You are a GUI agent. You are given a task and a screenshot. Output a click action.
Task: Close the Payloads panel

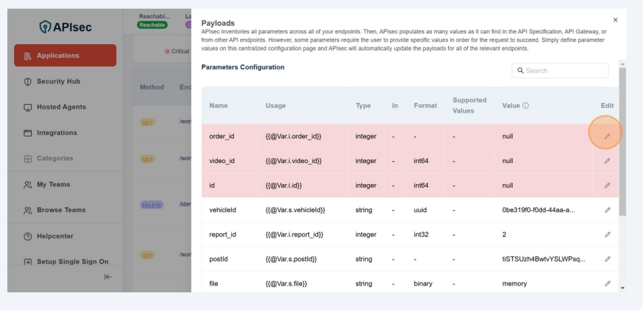pyautogui.click(x=615, y=20)
